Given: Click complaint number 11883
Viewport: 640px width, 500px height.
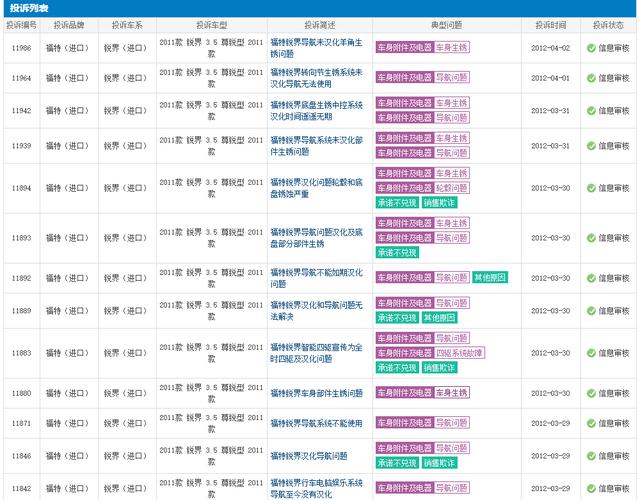Looking at the screenshot, I should click(x=22, y=353).
